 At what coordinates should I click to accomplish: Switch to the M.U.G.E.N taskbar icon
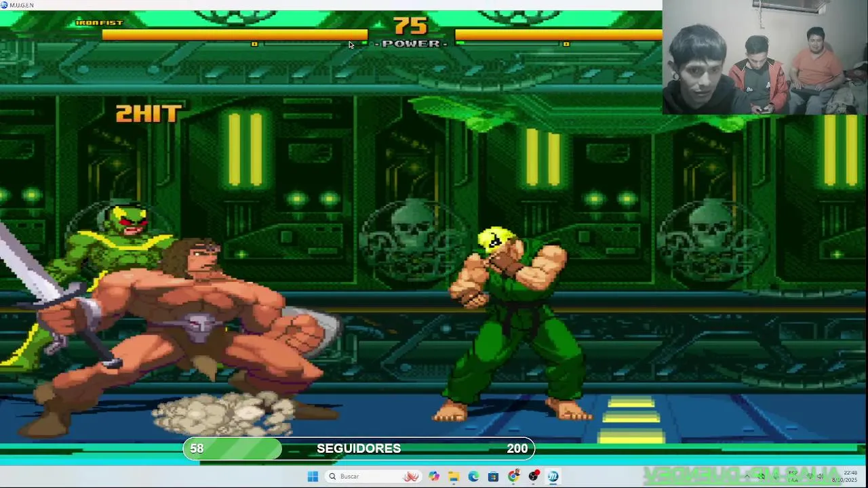coord(553,476)
